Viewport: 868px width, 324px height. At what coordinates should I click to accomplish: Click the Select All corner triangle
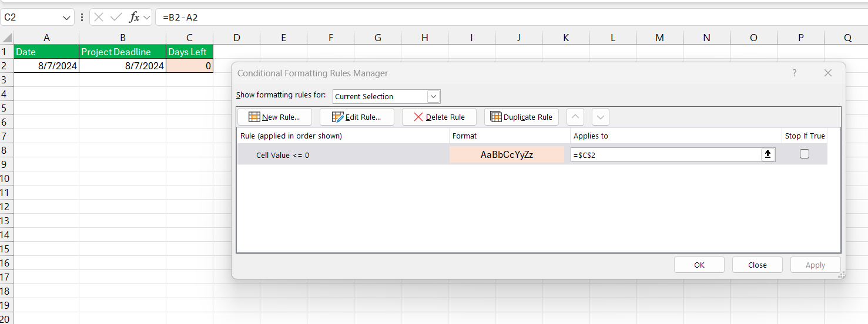pos(6,38)
